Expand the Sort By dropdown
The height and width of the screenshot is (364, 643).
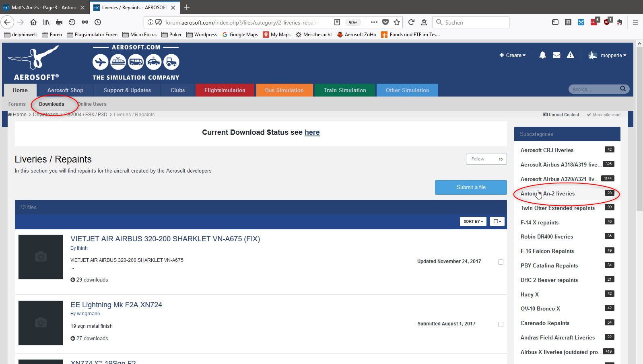473,221
